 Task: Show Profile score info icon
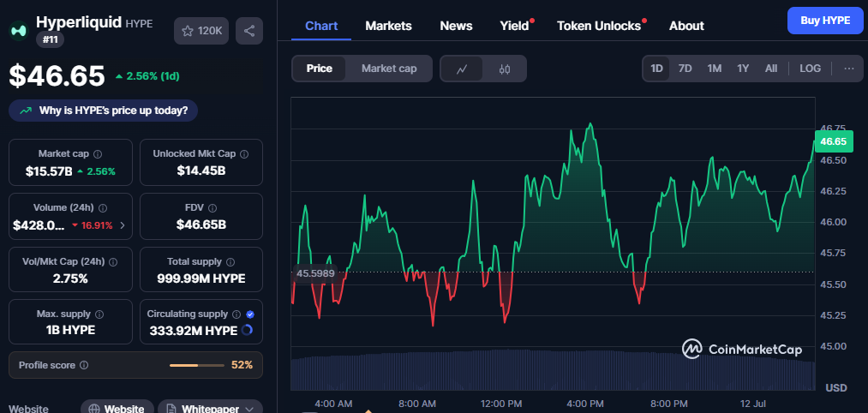click(84, 365)
